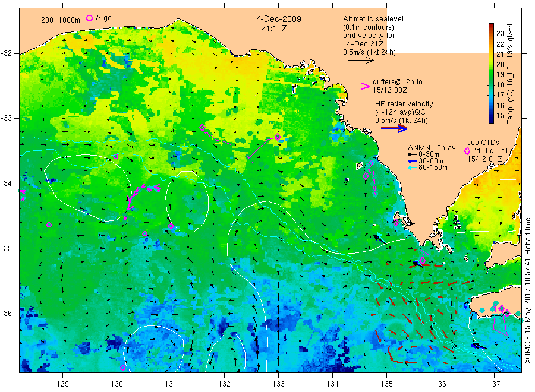Click the IMOS copyright timestamp text

tap(528, 290)
